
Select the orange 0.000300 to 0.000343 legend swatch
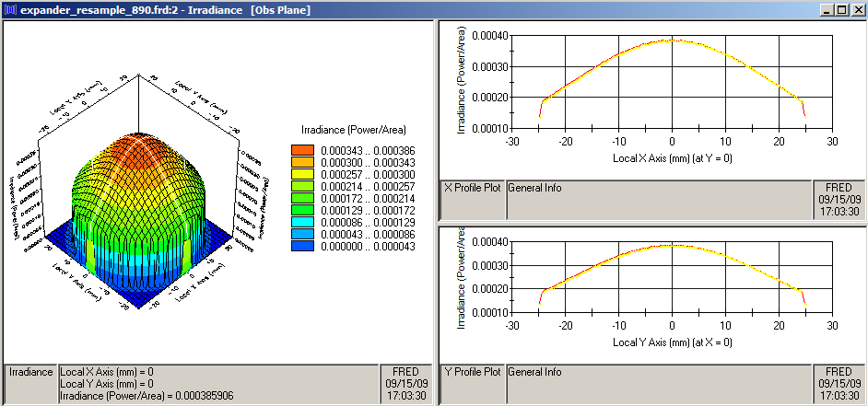[x=303, y=162]
